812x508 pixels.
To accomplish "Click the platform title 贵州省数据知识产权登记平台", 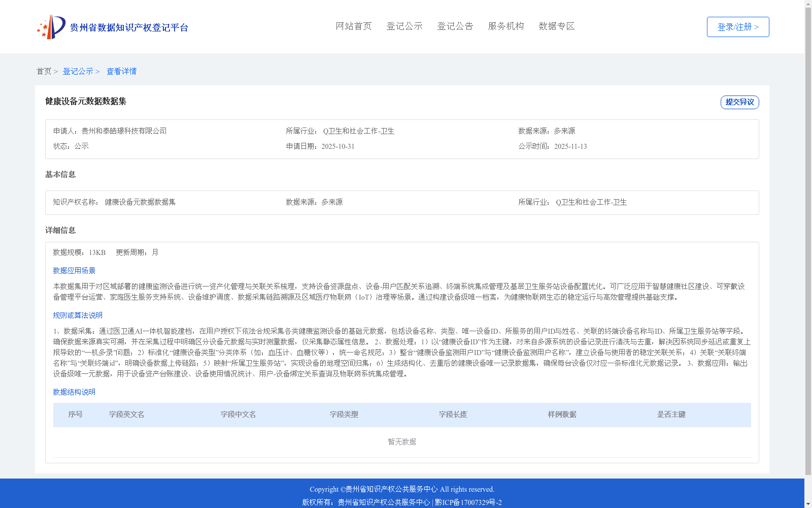I will [129, 27].
